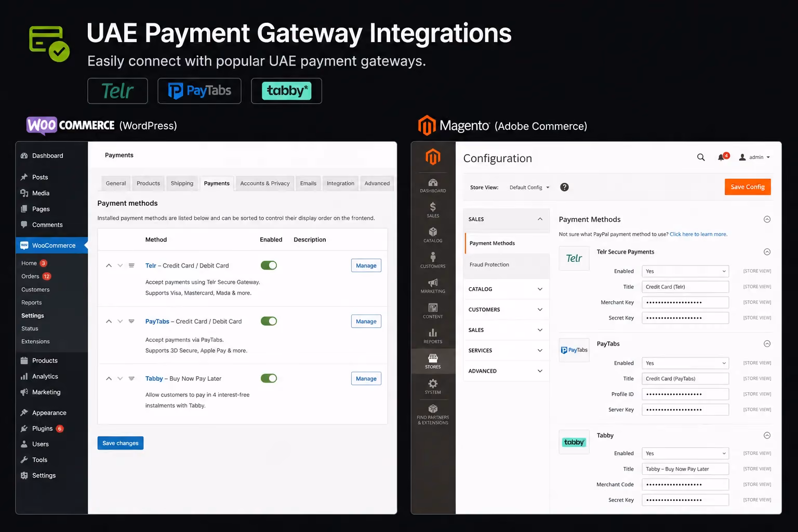Open Magento Reports bar chart icon
798x532 pixels.
pos(433,336)
